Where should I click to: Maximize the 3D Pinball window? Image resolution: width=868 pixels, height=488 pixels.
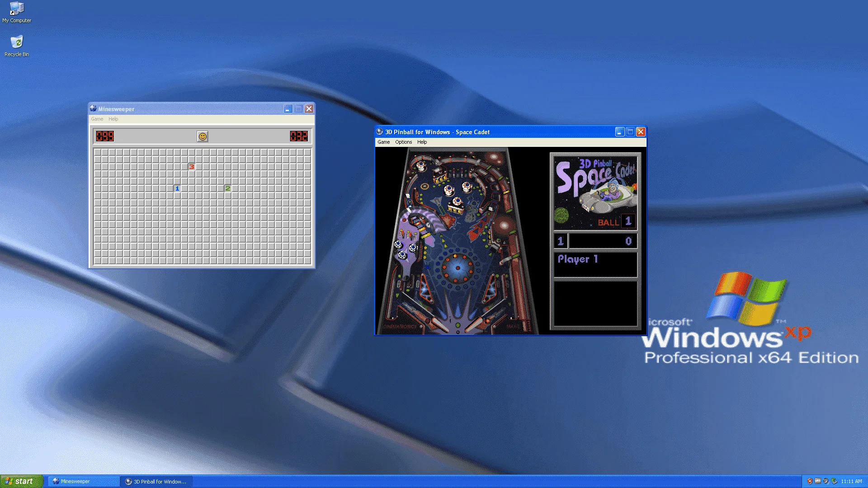pyautogui.click(x=630, y=132)
